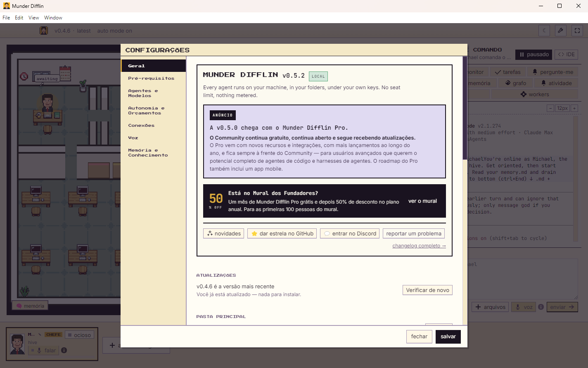
Task: Click the red clock icon in office view
Action: (24, 76)
